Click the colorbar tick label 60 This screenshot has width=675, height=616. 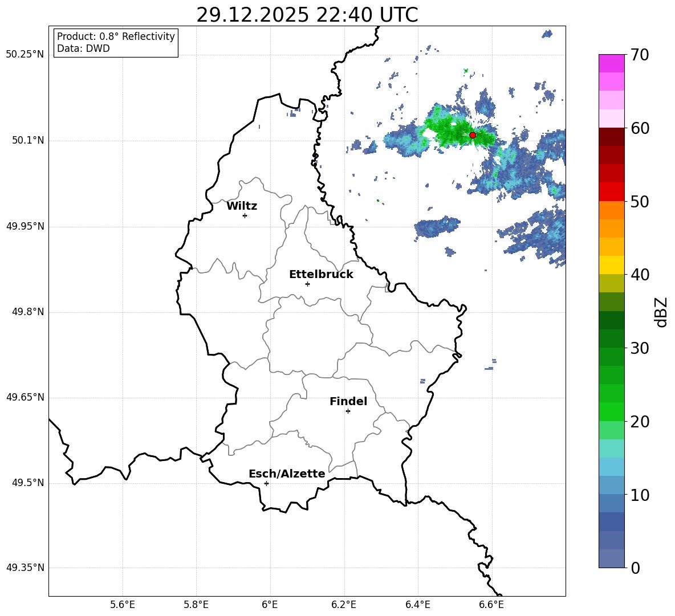click(640, 128)
